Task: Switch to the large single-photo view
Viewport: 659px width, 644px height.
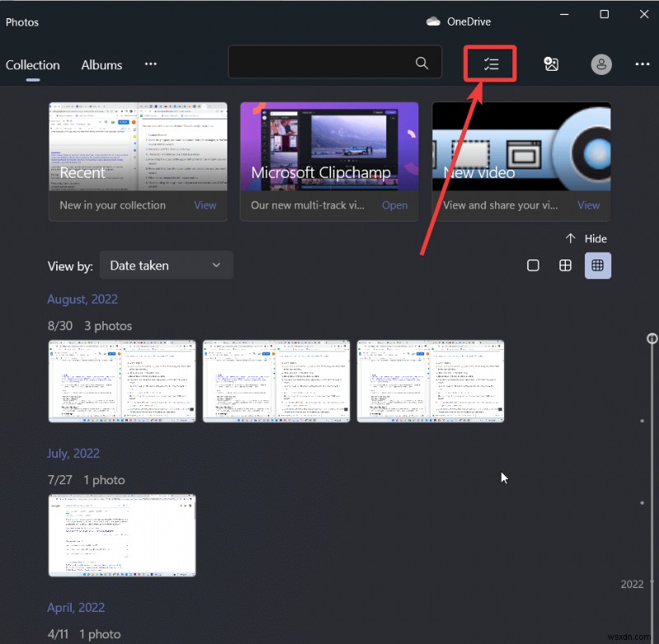Action: pos(533,265)
